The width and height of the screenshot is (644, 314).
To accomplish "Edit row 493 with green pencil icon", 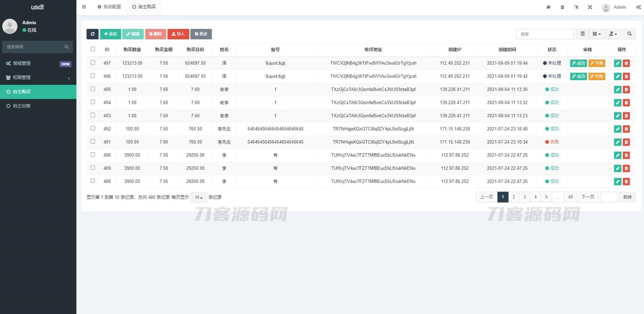I will tap(618, 116).
